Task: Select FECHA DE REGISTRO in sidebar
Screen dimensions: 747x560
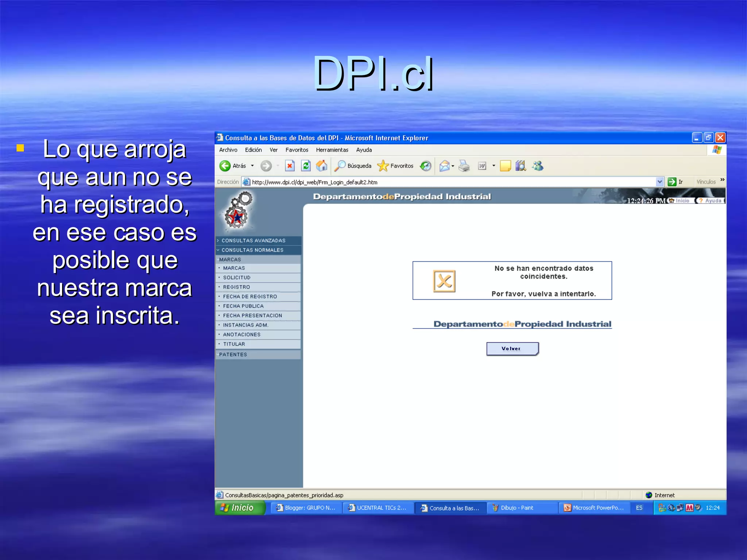Action: click(x=250, y=296)
